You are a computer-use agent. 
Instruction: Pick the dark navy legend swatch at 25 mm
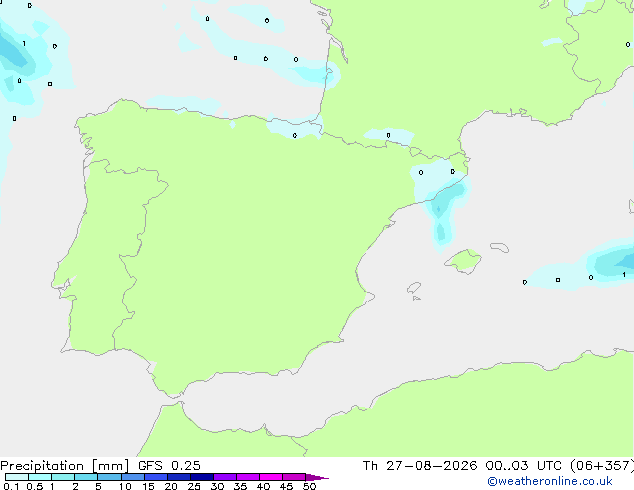point(202,477)
